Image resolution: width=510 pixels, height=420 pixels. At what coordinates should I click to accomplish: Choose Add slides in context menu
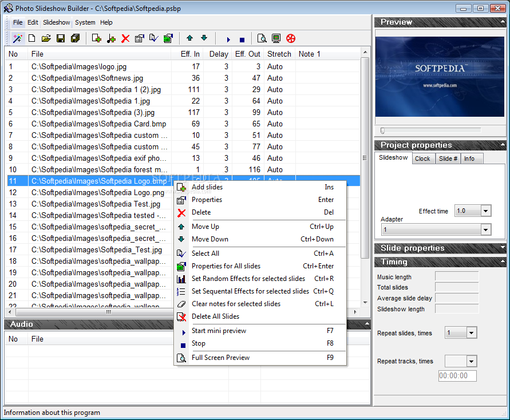point(260,187)
